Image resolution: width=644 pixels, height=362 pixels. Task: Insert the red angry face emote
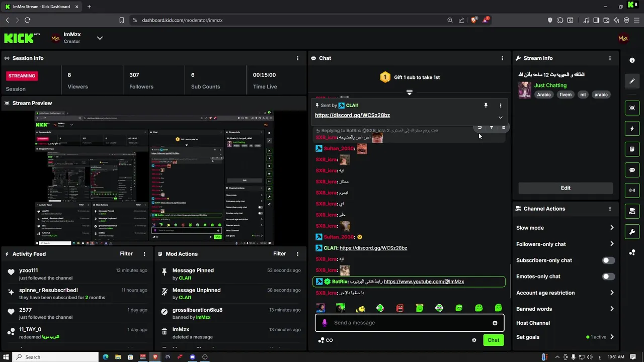point(400,308)
